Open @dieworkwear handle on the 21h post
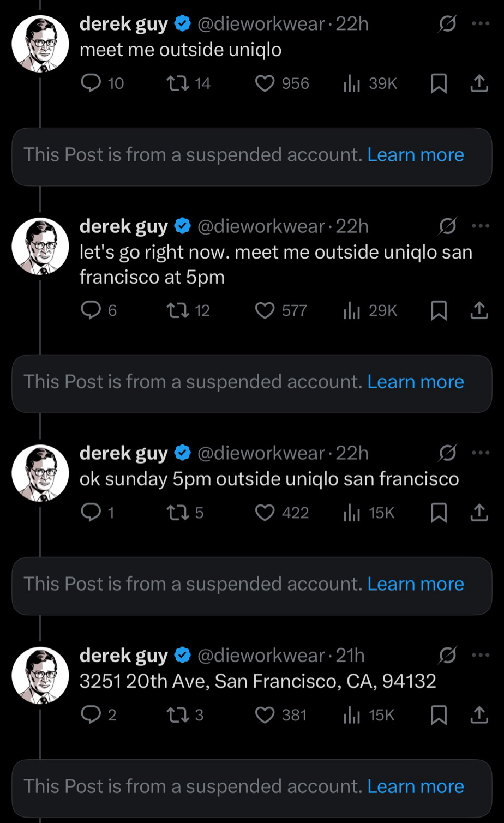 tap(261, 656)
